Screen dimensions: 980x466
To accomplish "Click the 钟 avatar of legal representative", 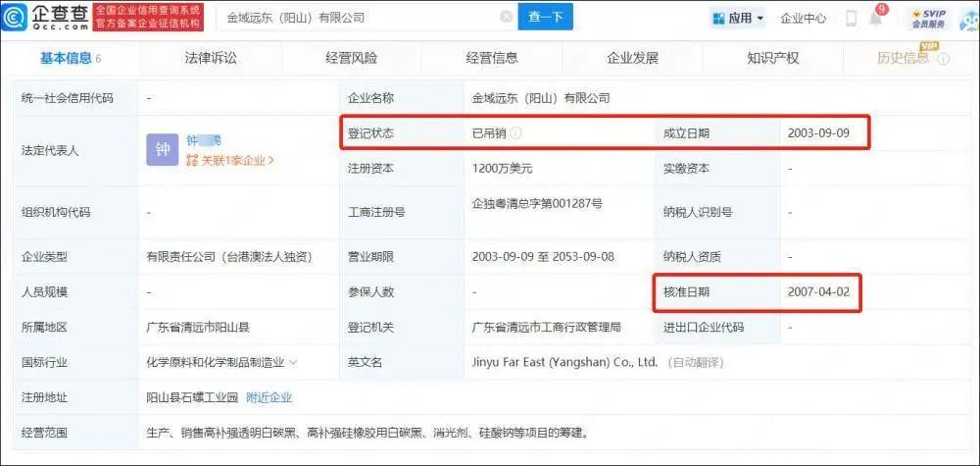I will coord(163,151).
